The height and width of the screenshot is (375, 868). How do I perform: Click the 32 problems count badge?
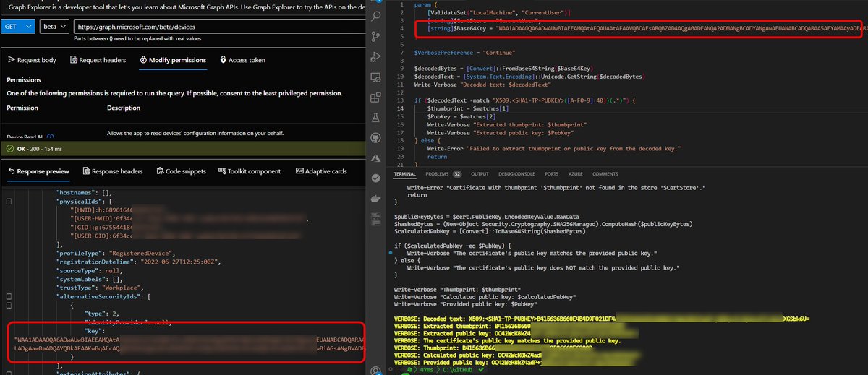pyautogui.click(x=457, y=174)
